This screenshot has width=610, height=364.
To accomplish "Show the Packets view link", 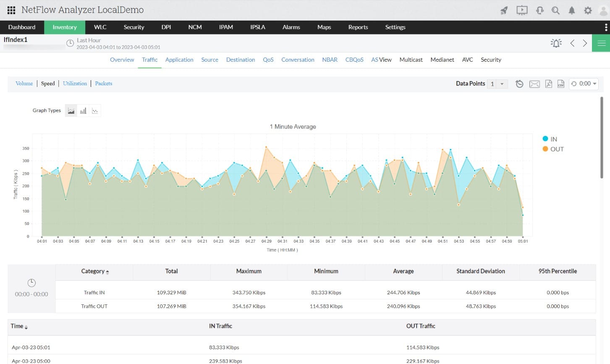I will pos(103,84).
